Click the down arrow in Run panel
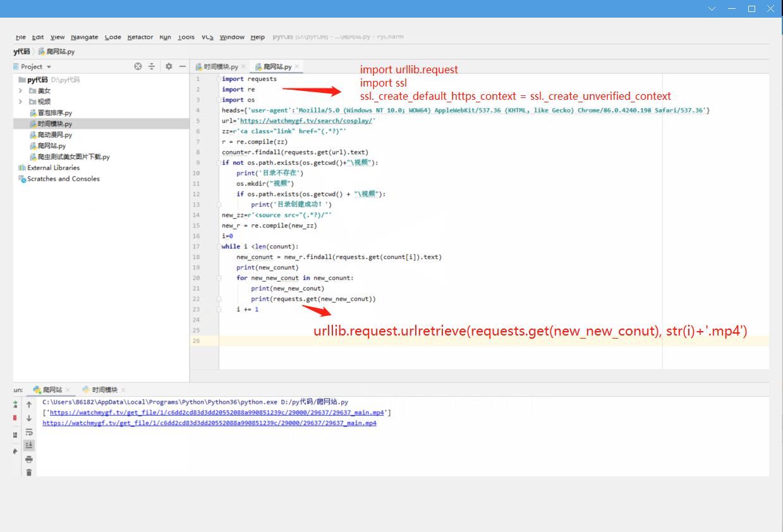783x532 pixels. [x=29, y=418]
